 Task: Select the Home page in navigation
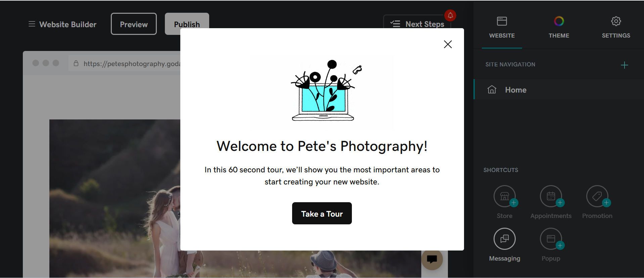pyautogui.click(x=515, y=90)
